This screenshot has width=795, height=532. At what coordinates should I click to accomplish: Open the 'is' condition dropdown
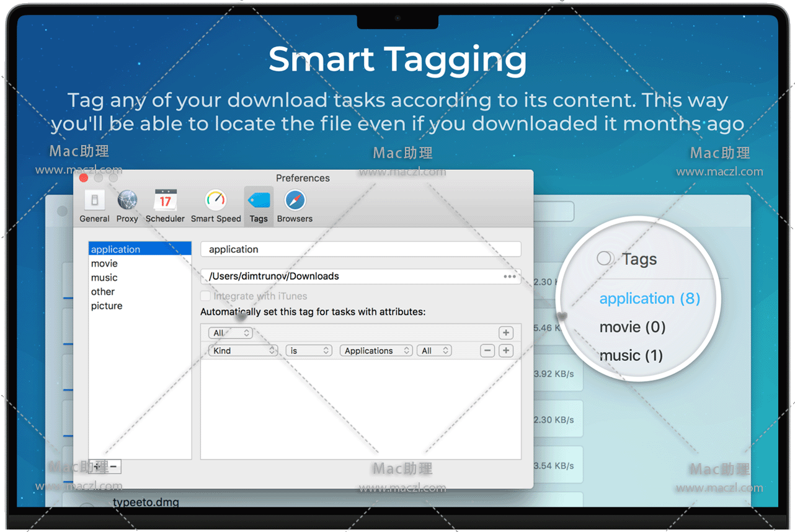point(309,351)
